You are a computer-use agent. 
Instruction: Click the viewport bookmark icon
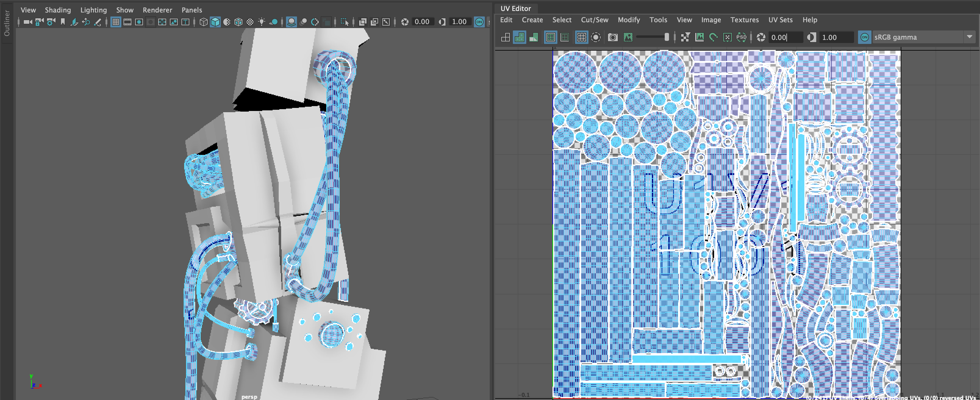[x=63, y=22]
